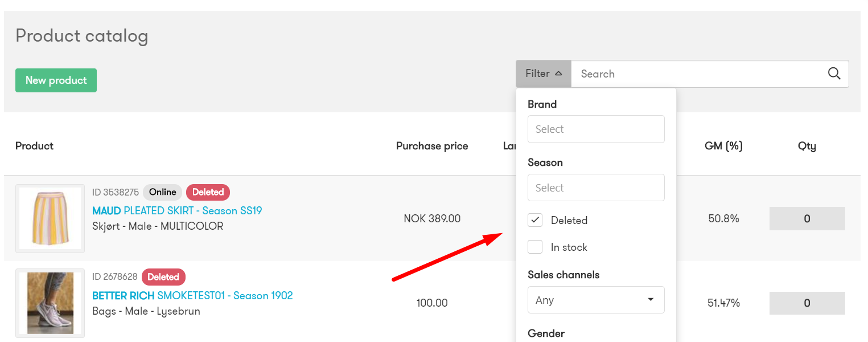Screen dimensions: 868x342
Task: Click Deleted badge on skirt product
Action: (208, 192)
